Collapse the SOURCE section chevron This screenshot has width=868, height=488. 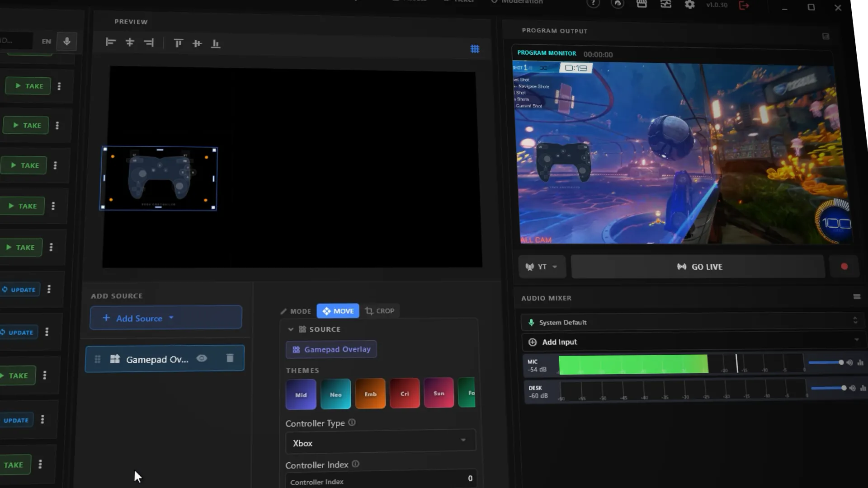(x=291, y=329)
